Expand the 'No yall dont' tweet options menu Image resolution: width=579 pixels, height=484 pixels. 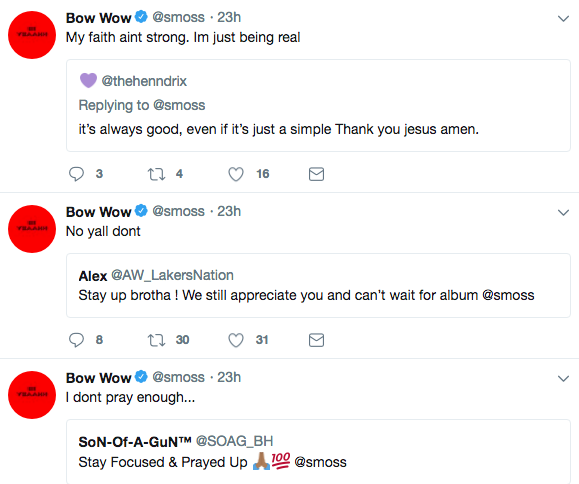pos(563,212)
